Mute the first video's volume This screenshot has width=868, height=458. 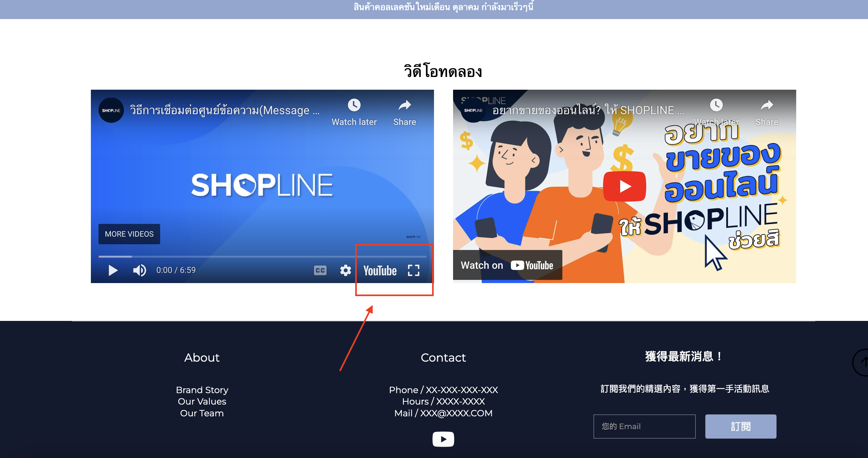point(139,270)
